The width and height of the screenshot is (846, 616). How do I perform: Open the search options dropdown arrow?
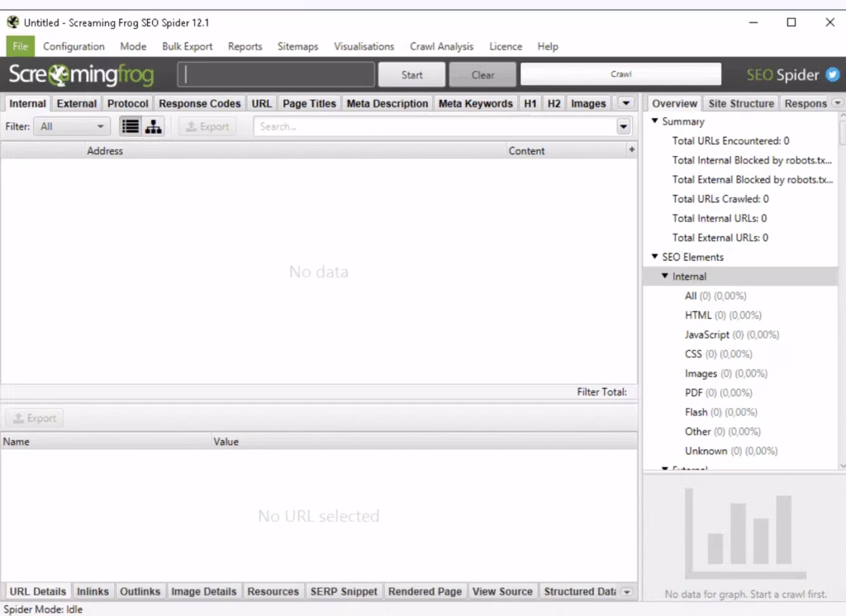click(623, 126)
